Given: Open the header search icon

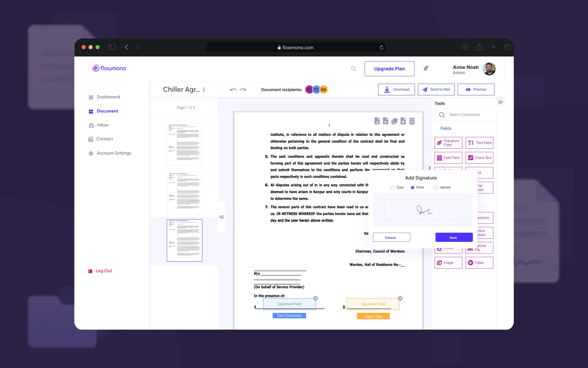Looking at the screenshot, I should point(354,69).
